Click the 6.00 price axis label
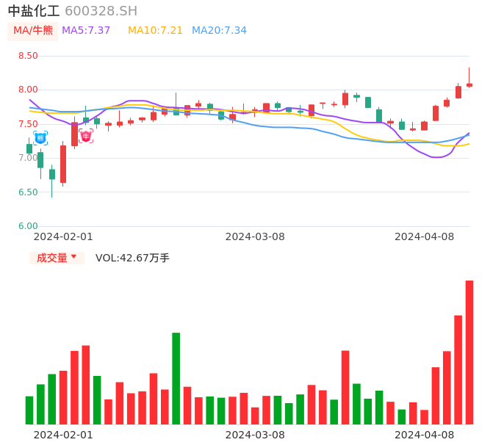504x445 pixels. pyautogui.click(x=28, y=226)
